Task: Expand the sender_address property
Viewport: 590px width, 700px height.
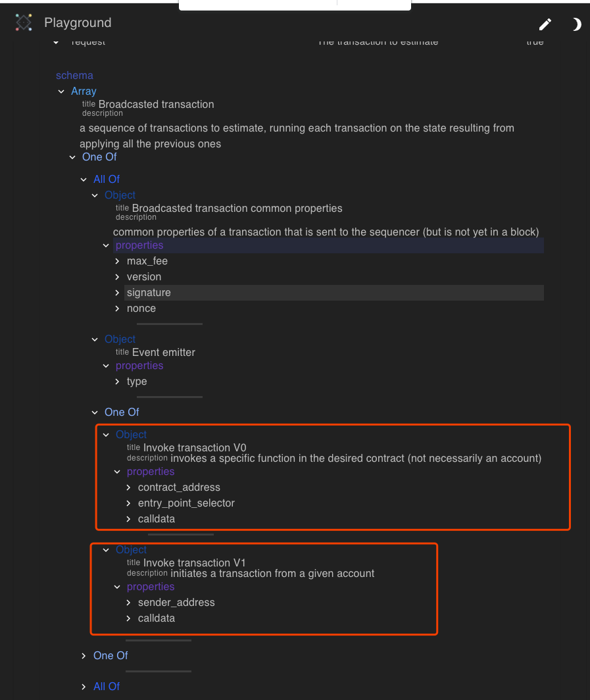Action: click(x=128, y=602)
